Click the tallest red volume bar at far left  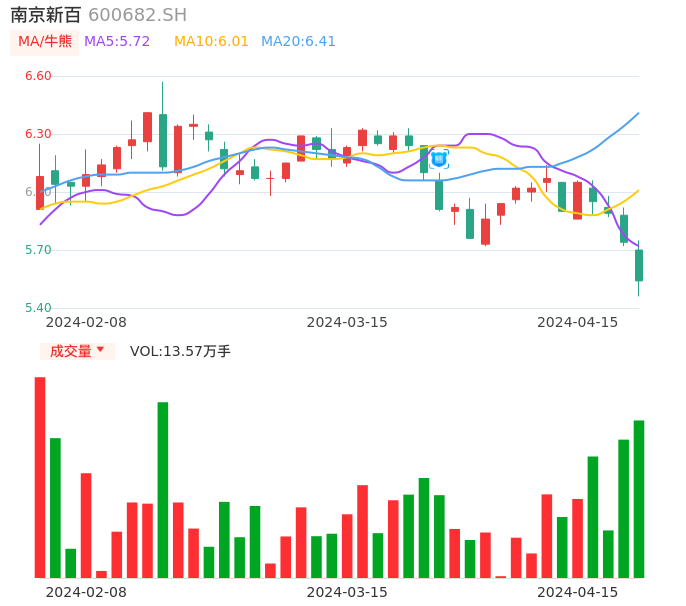click(x=40, y=477)
